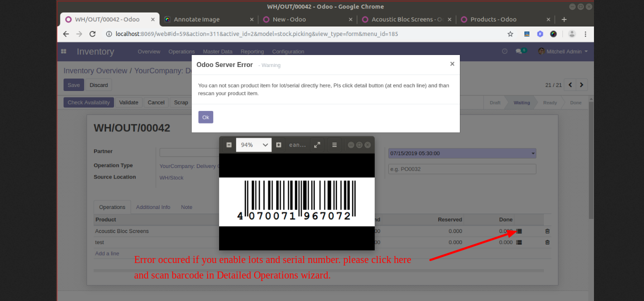The height and width of the screenshot is (301, 644).
Task: Open the Chrome profile avatar
Action: click(x=572, y=34)
